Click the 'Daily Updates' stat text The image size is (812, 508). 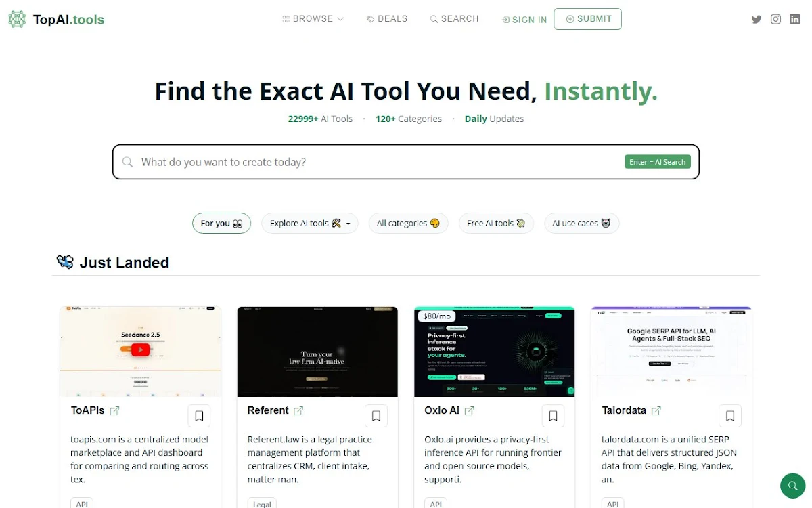pyautogui.click(x=494, y=119)
